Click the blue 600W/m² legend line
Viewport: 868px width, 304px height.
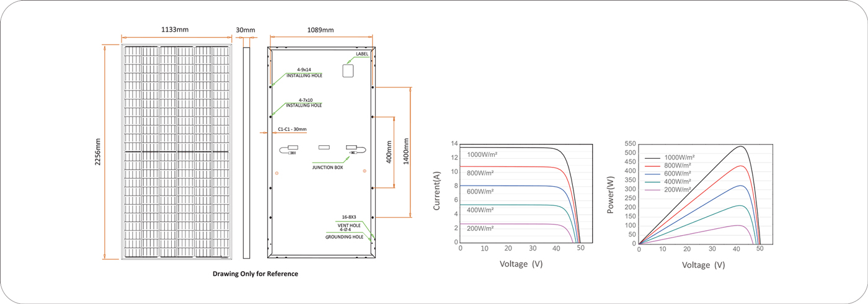pos(652,174)
